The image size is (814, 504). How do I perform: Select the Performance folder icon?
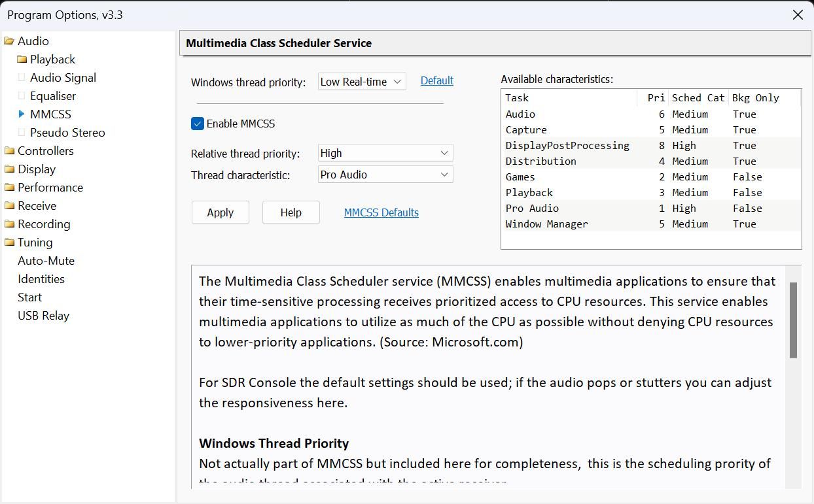click(9, 187)
